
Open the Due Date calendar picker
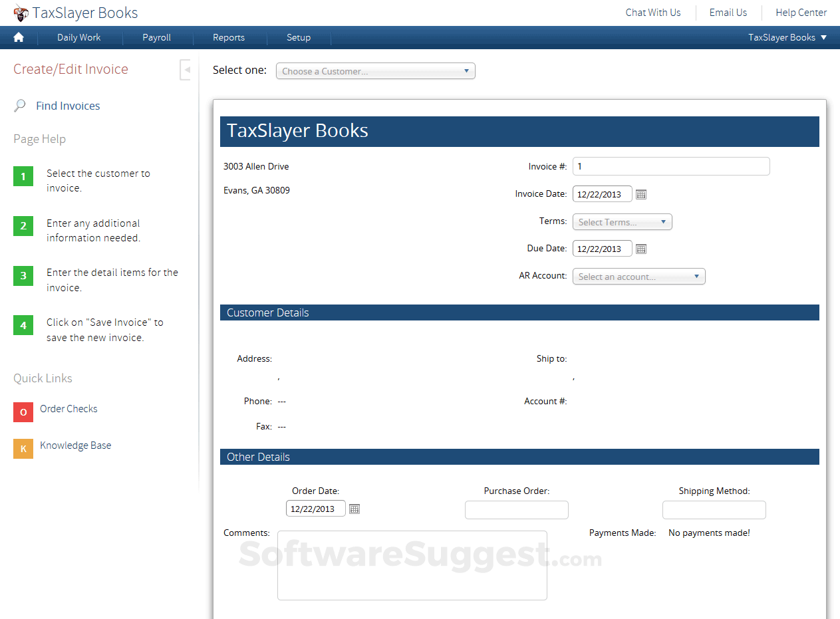pos(640,248)
